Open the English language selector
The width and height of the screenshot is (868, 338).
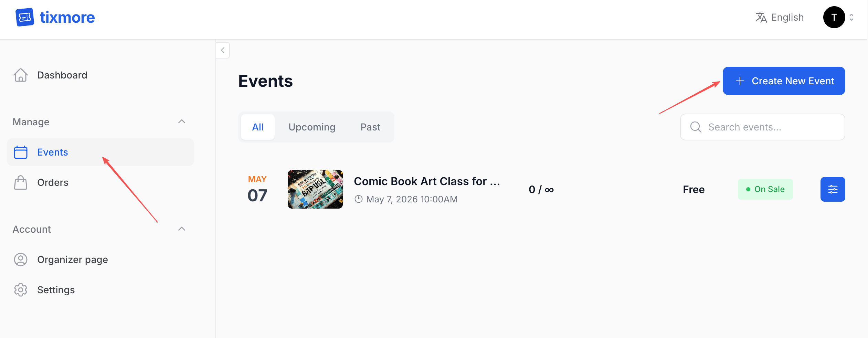tap(780, 17)
